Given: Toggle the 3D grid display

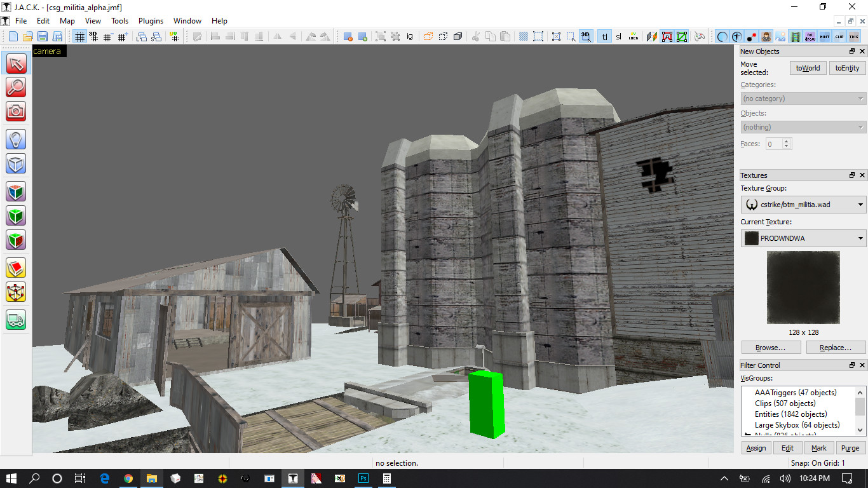Looking at the screenshot, I should (x=93, y=37).
